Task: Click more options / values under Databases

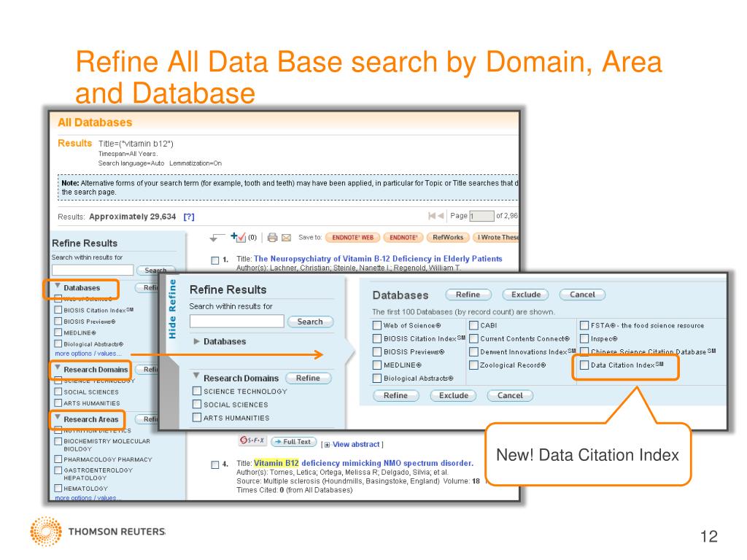Action: pos(88,354)
